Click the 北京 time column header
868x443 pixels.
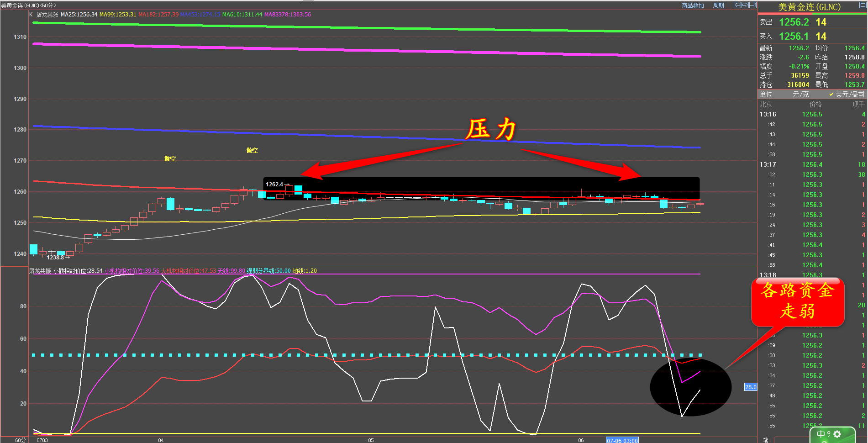(766, 104)
